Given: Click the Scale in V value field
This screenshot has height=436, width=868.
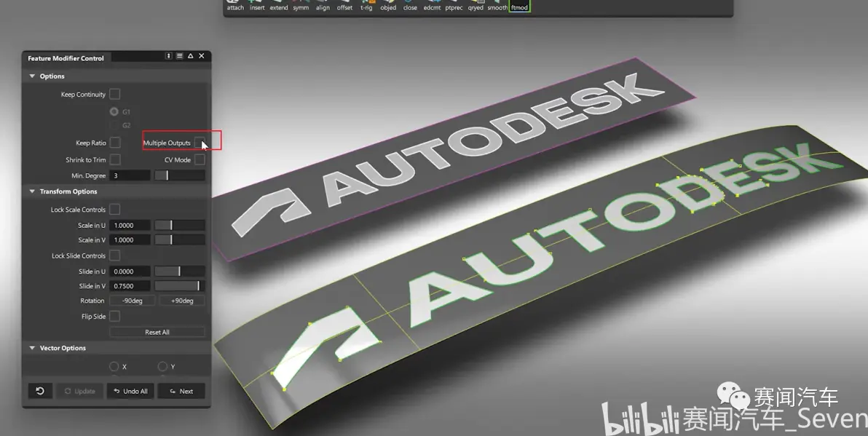Looking at the screenshot, I should 130,239.
